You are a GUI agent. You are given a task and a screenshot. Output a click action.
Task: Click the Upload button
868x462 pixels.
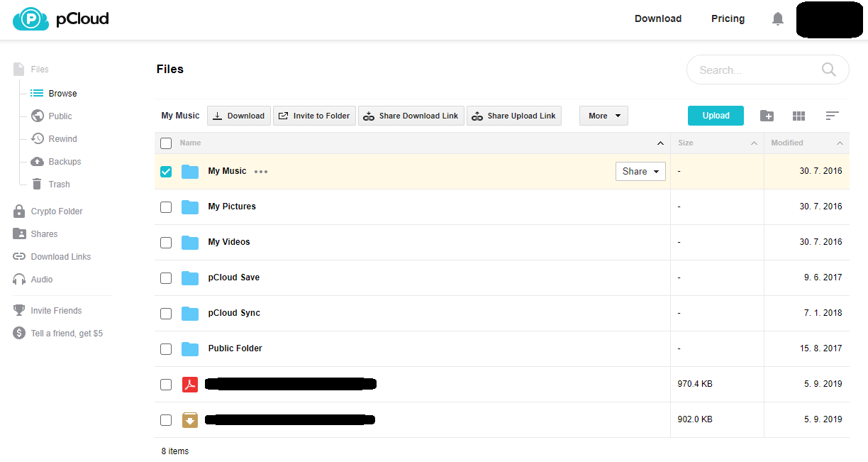(x=716, y=116)
